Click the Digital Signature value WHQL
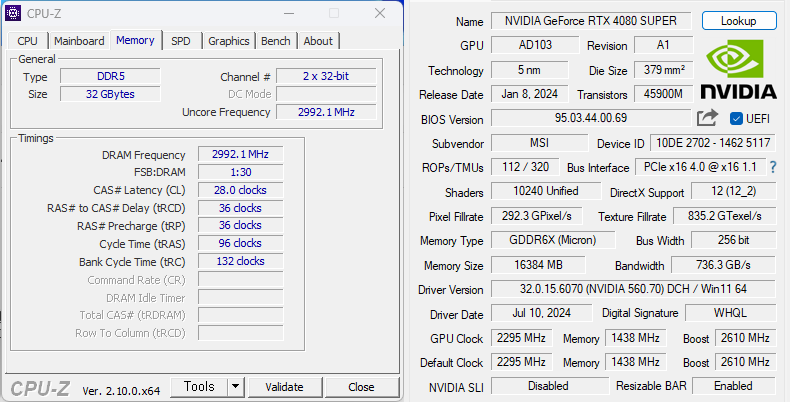The image size is (790, 402). [x=730, y=313]
